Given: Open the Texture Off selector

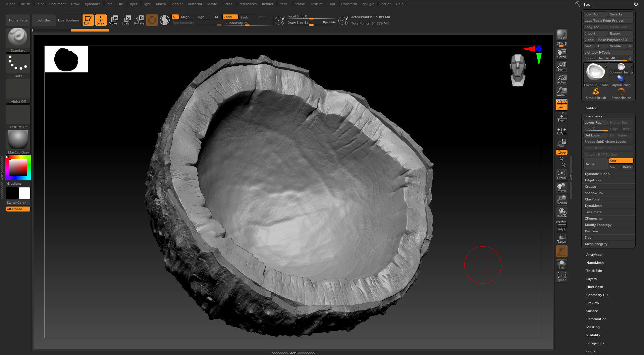Looking at the screenshot, I should coord(18,116).
